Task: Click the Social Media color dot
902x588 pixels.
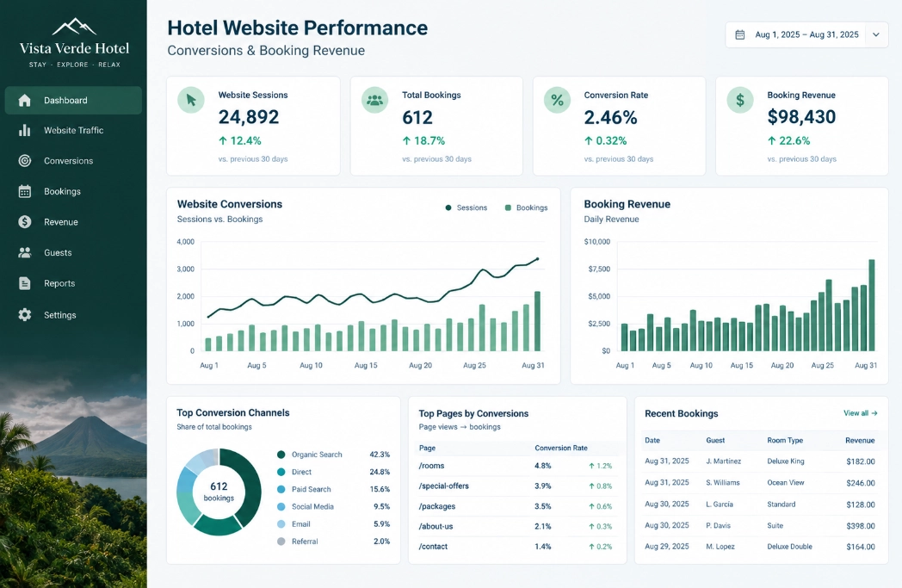Action: (281, 506)
